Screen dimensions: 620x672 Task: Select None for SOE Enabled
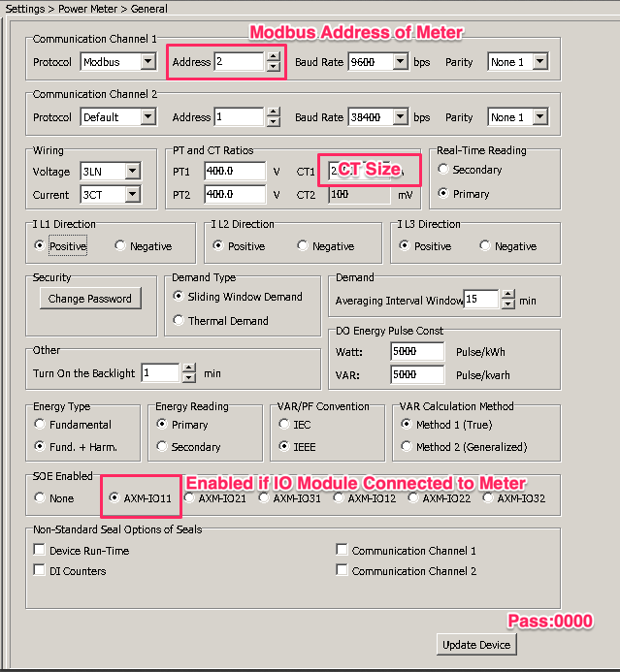(54, 498)
